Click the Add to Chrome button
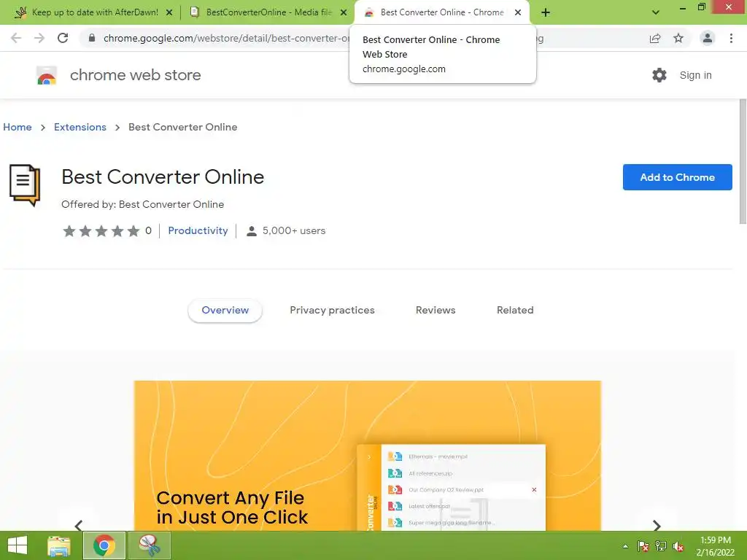This screenshot has height=560, width=747. coord(677,177)
